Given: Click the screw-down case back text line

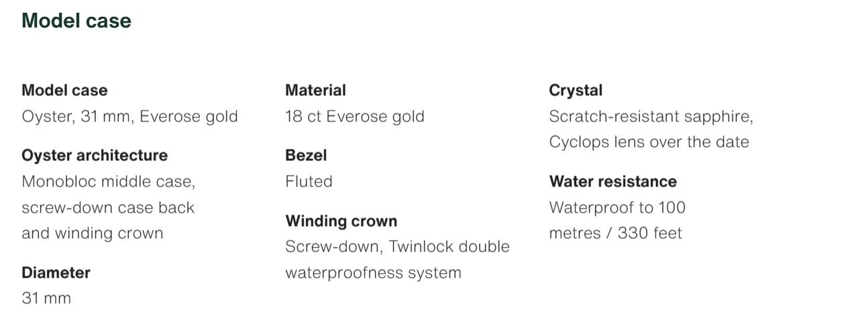Looking at the screenshot, I should point(108,207).
